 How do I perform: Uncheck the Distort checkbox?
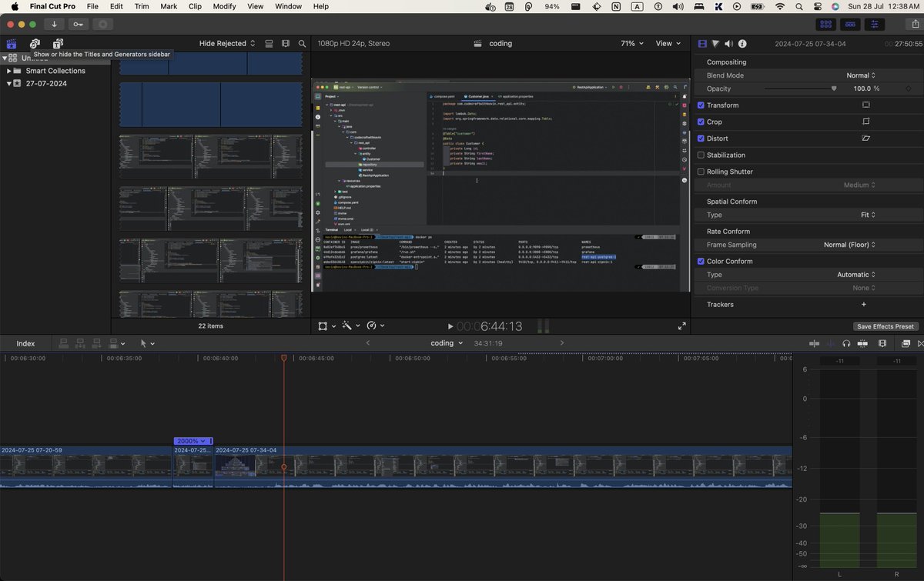pyautogui.click(x=701, y=139)
